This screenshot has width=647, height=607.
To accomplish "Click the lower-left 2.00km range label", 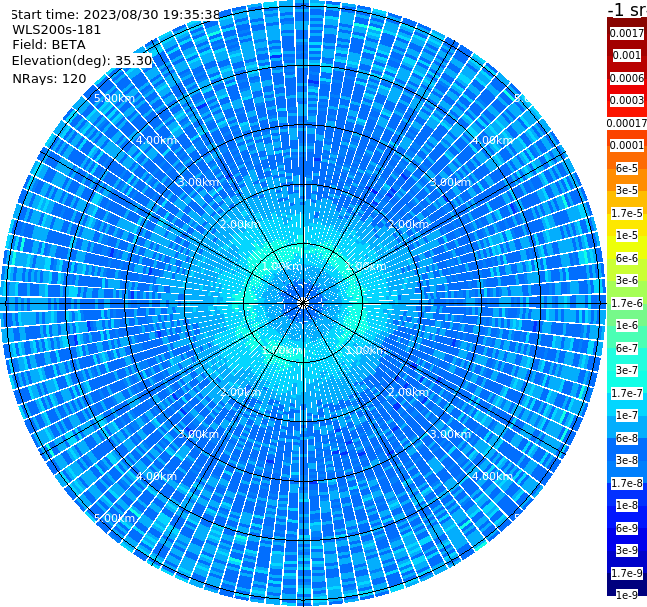I will click(x=241, y=392).
